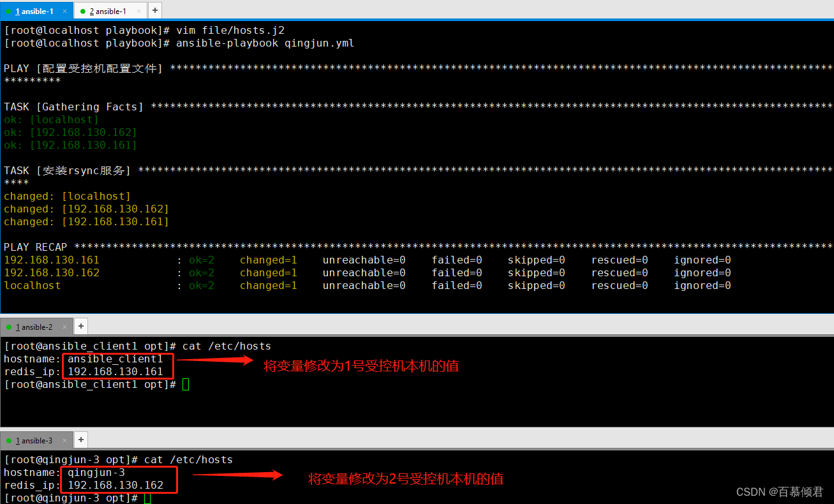Click the 'ok: [192.168.130.161]' line

pos(70,145)
